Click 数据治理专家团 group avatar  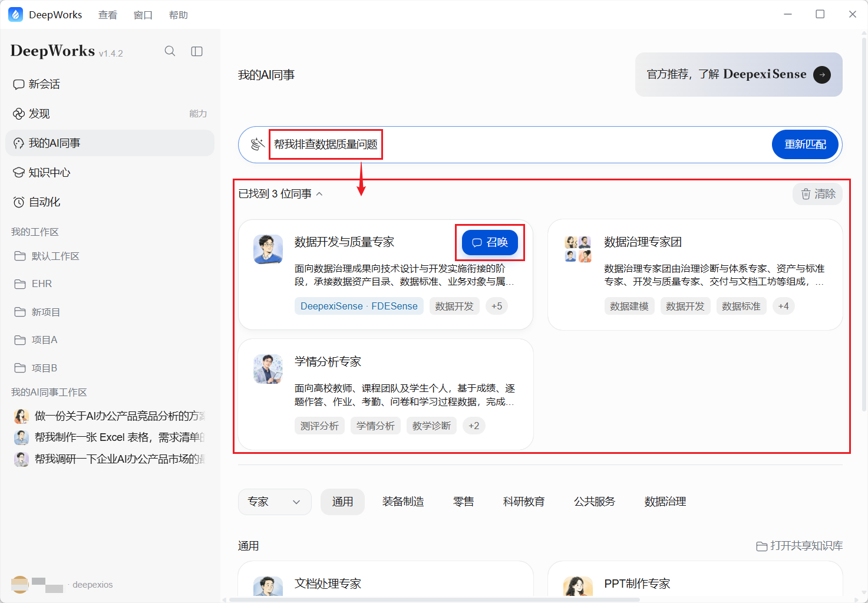[x=578, y=249]
